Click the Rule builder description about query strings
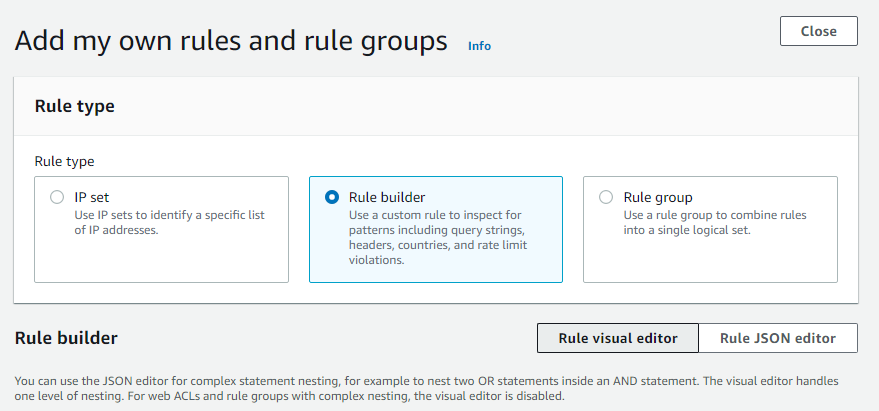Image resolution: width=879 pixels, height=411 pixels. point(438,238)
